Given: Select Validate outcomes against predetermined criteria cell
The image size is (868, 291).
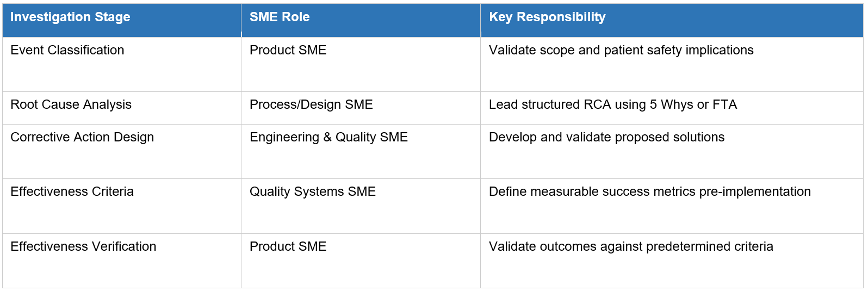Looking at the screenshot, I should click(x=672, y=261).
